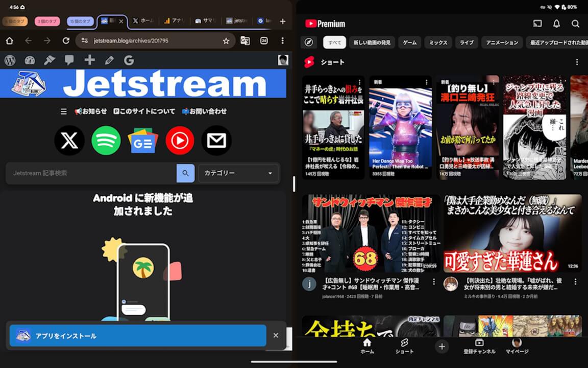Select the ミックス chip
The image size is (588, 368).
tap(438, 42)
